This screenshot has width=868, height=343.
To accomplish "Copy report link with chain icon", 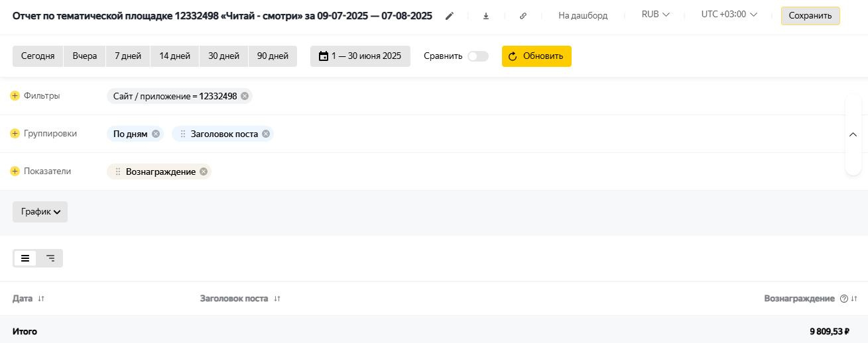I will (x=523, y=16).
